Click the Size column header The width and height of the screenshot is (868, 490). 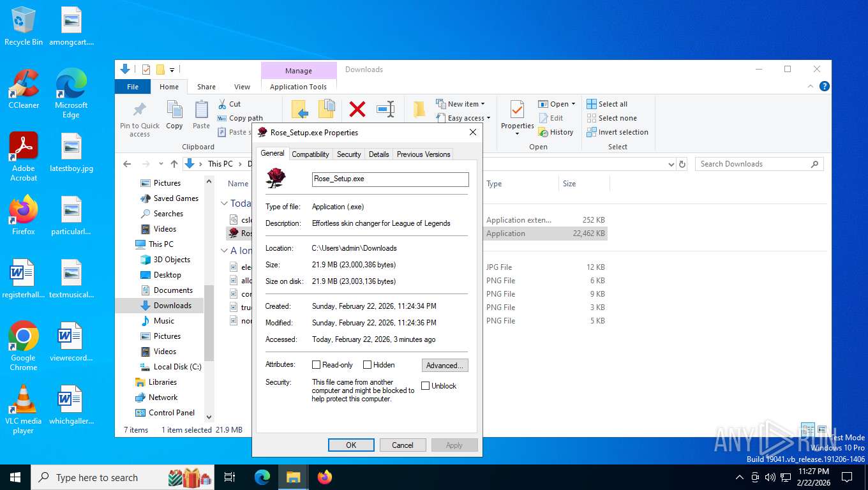coord(584,184)
